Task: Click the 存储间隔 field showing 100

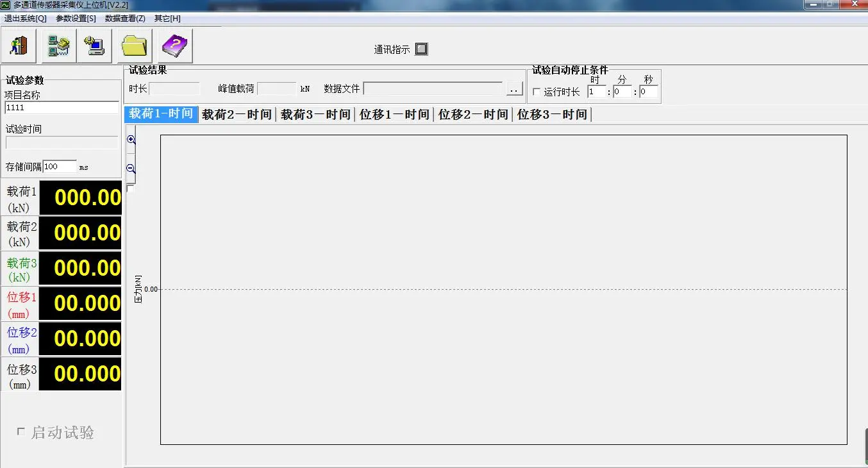Action: [x=60, y=167]
